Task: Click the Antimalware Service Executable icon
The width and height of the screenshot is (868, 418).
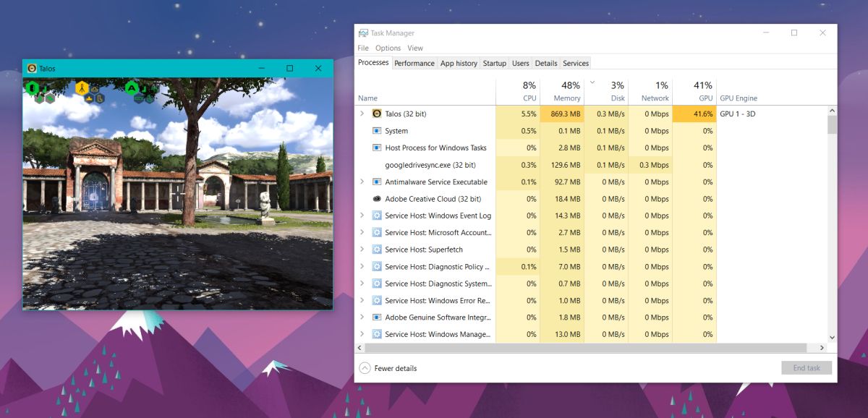Action: coord(377,182)
